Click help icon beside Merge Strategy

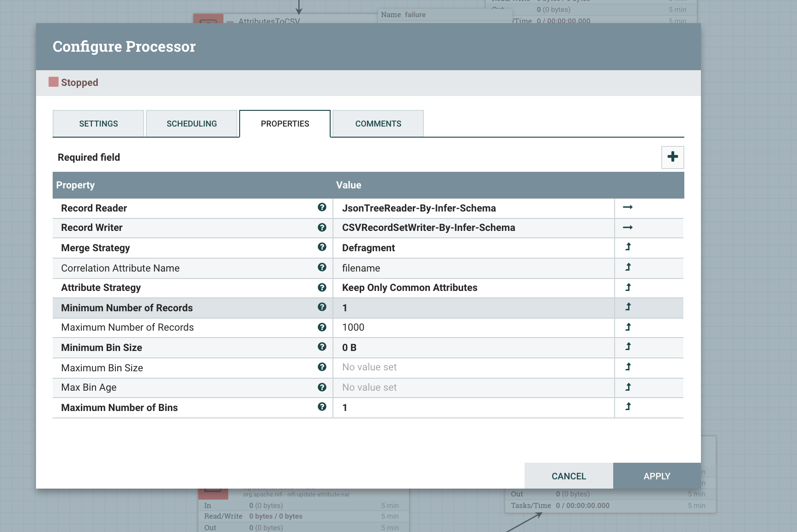pyautogui.click(x=322, y=247)
